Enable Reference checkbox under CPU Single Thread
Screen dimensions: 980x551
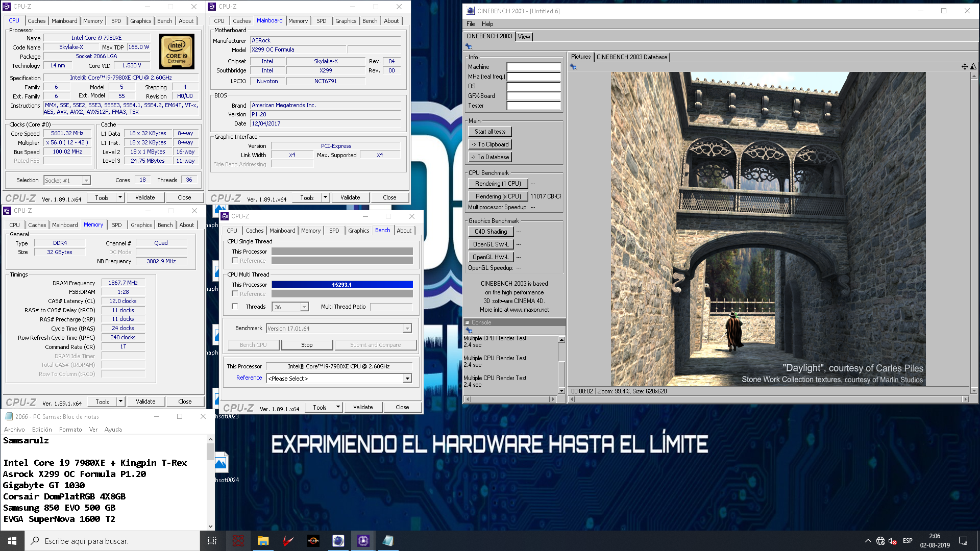[235, 261]
